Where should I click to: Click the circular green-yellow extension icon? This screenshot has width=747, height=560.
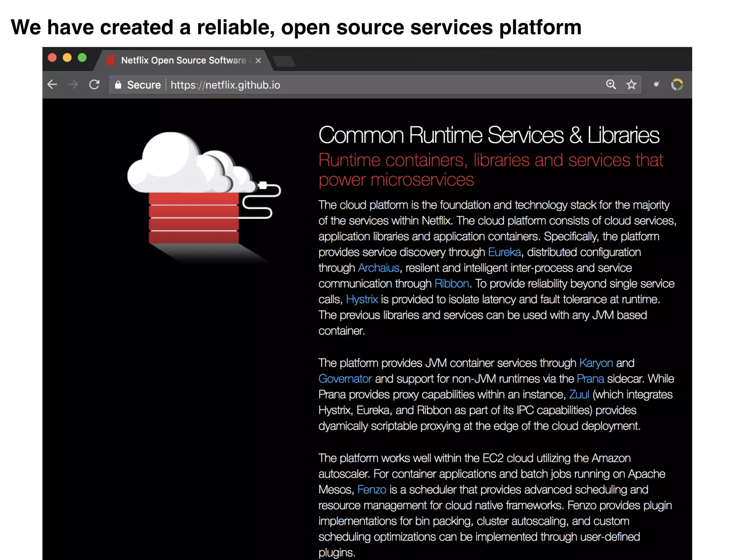click(677, 85)
